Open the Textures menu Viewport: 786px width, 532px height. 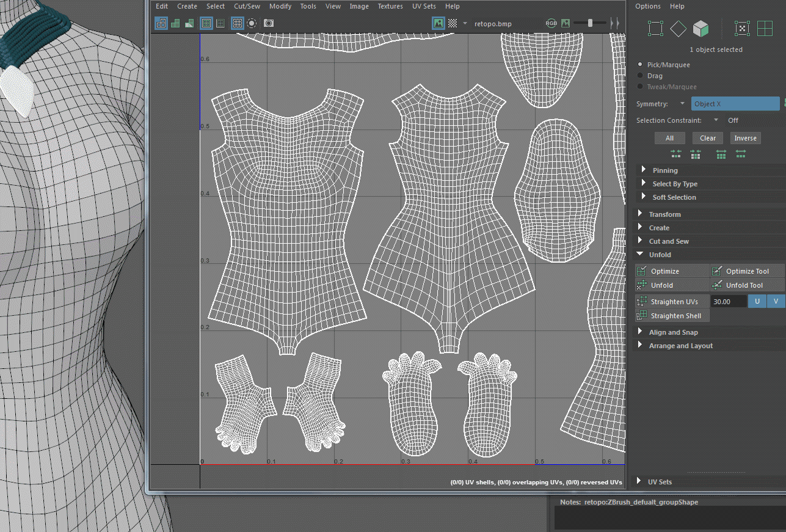[390, 6]
